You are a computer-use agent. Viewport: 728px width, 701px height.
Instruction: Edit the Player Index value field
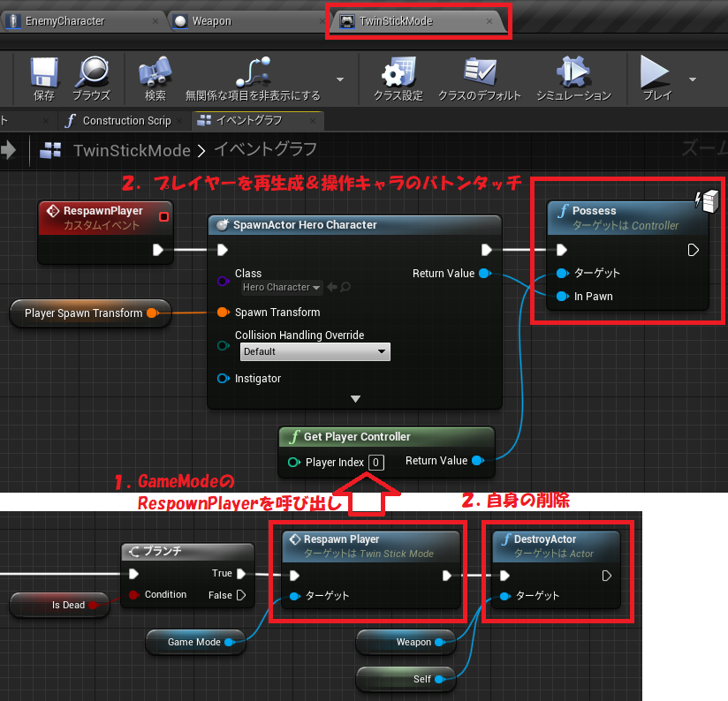(x=376, y=463)
